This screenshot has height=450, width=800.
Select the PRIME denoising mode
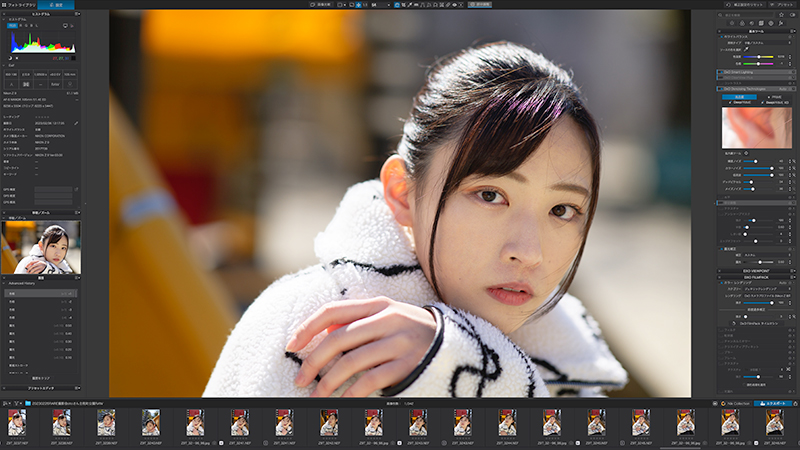(x=774, y=97)
